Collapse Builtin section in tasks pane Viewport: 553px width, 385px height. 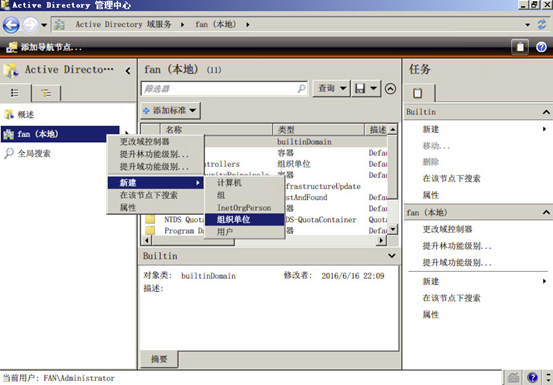coord(546,112)
